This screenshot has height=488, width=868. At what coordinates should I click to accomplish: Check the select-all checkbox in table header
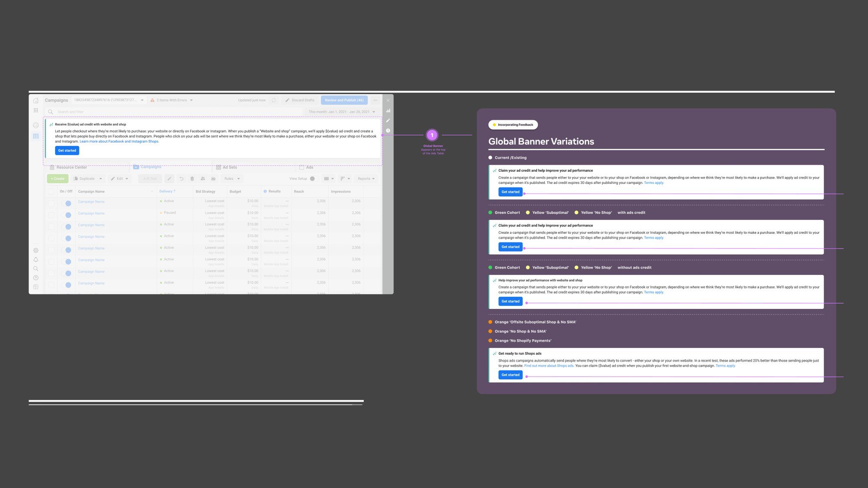pyautogui.click(x=51, y=191)
